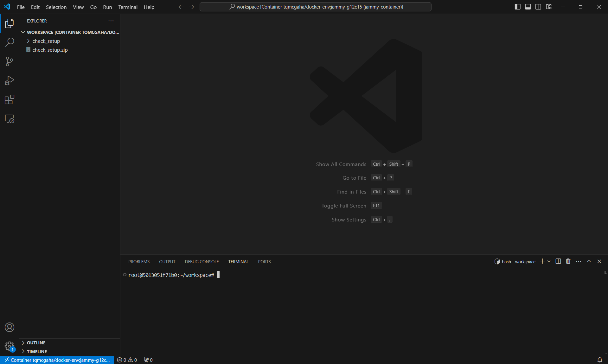Click the Explorer more actions ellipsis
This screenshot has width=608, height=364.
(x=111, y=21)
